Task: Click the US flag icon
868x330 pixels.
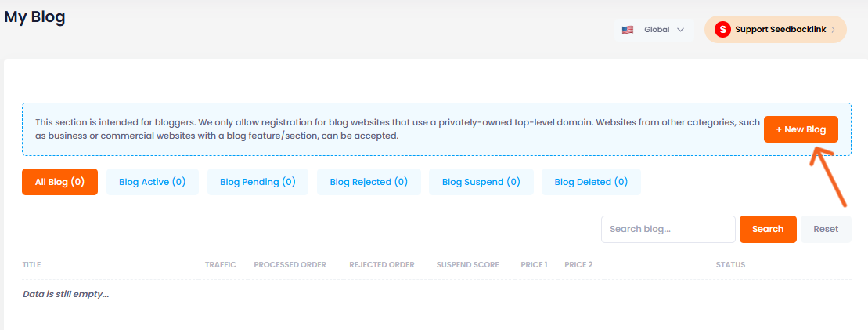Action: pyautogui.click(x=627, y=30)
